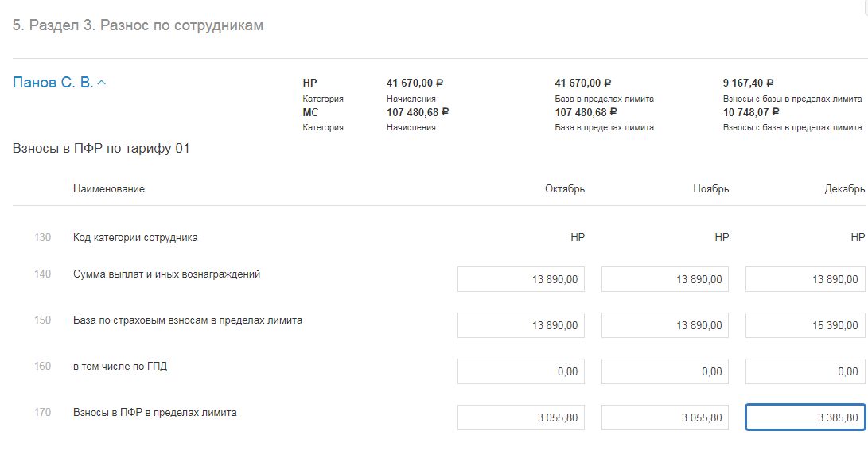Edit October payments amount in row 140
The image size is (868, 466).
click(x=521, y=279)
